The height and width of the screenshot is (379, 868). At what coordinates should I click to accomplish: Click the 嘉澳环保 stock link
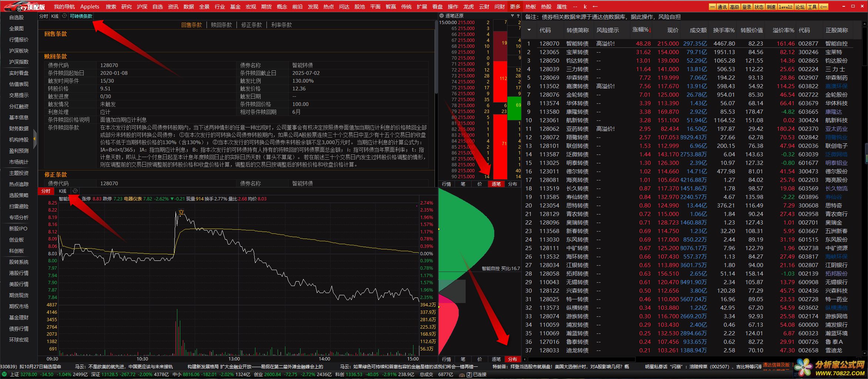tap(836, 86)
